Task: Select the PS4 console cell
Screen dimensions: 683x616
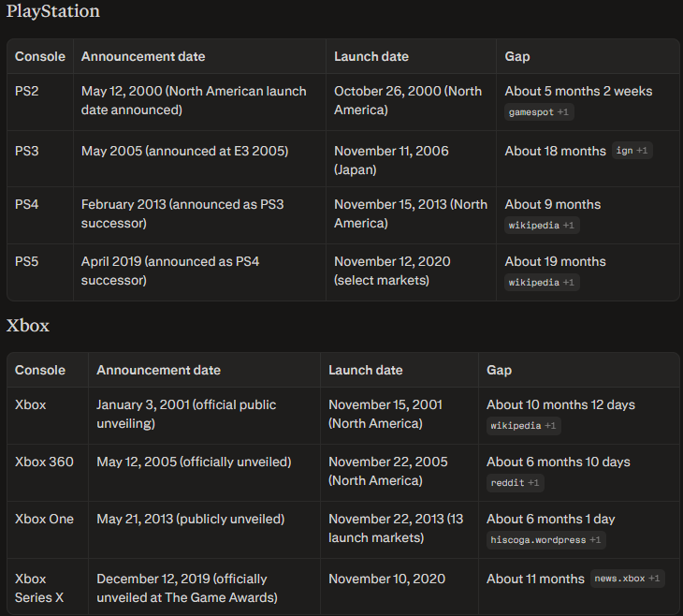Action: pos(40,216)
